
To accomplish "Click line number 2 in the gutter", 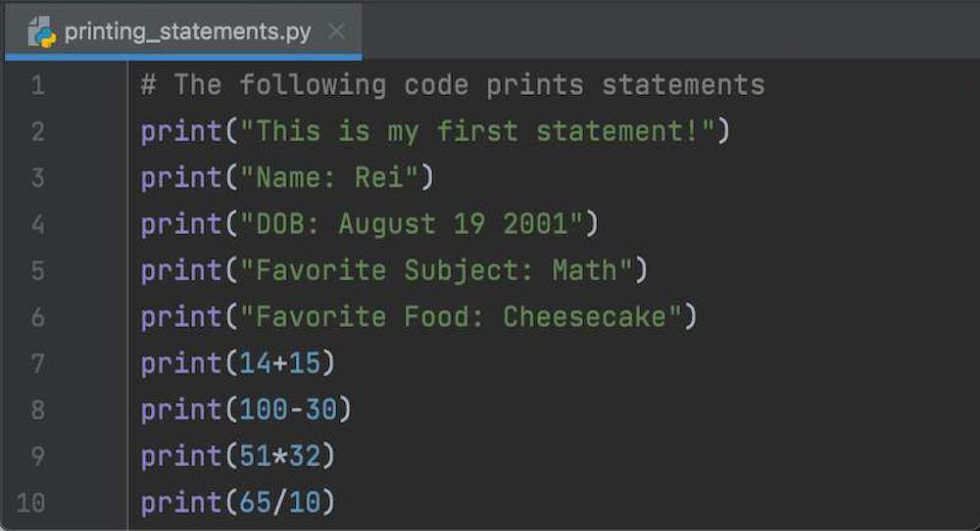I will (x=36, y=131).
